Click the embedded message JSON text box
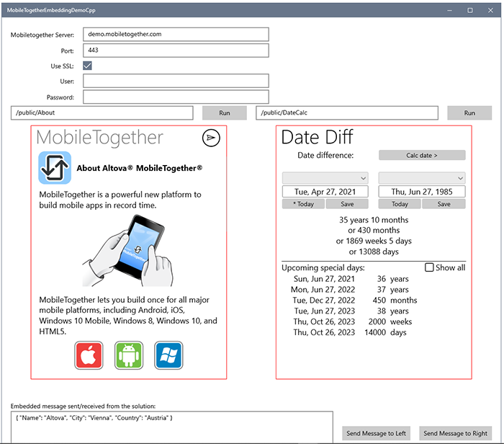The width and height of the screenshot is (504, 444). [172, 427]
